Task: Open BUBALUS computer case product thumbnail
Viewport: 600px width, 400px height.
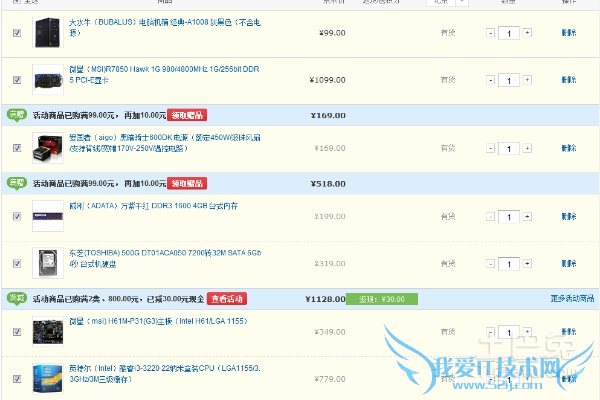Action: coord(48,33)
